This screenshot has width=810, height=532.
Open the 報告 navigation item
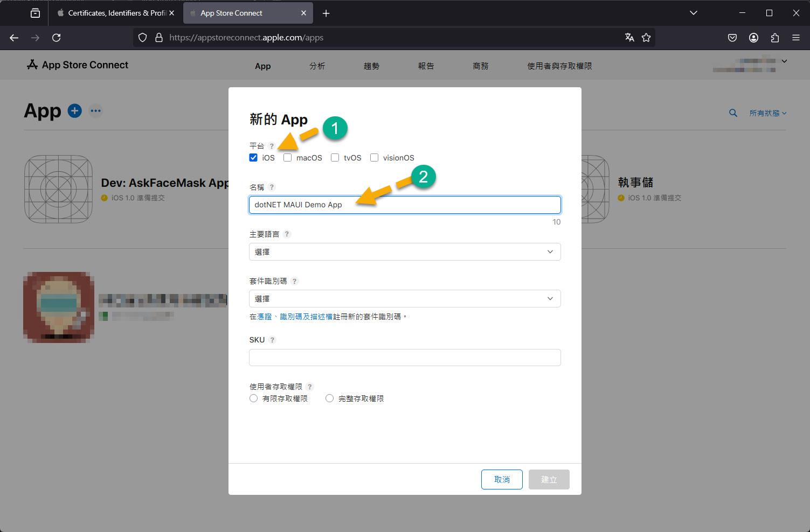(426, 66)
